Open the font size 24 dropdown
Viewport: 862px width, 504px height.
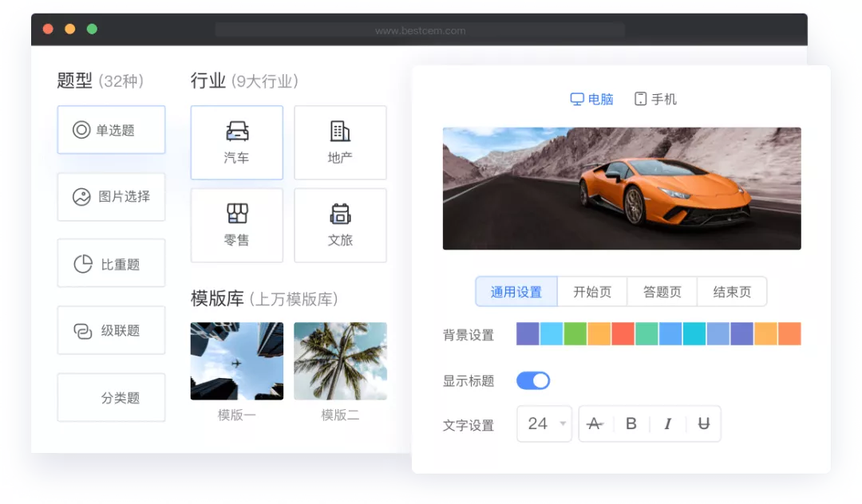point(544,424)
